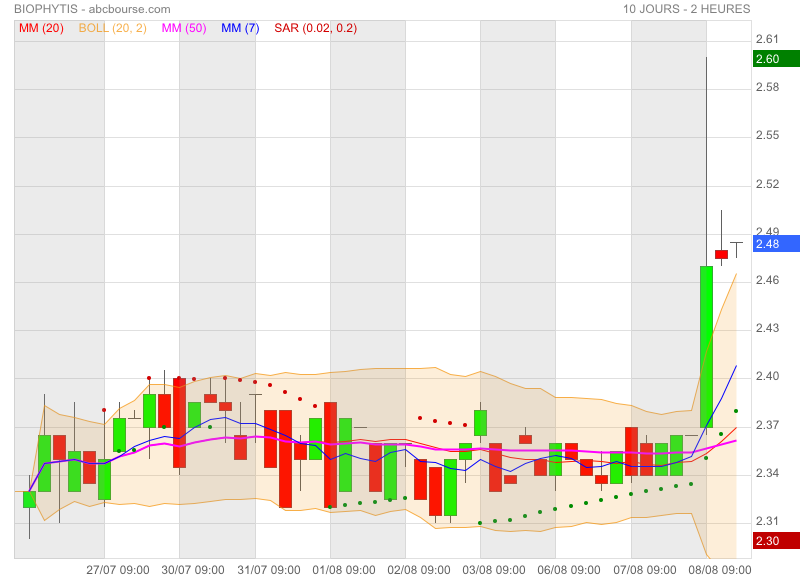The height and width of the screenshot is (580, 800).
Task: Click the 31/07 09:00 date label
Action: [269, 570]
